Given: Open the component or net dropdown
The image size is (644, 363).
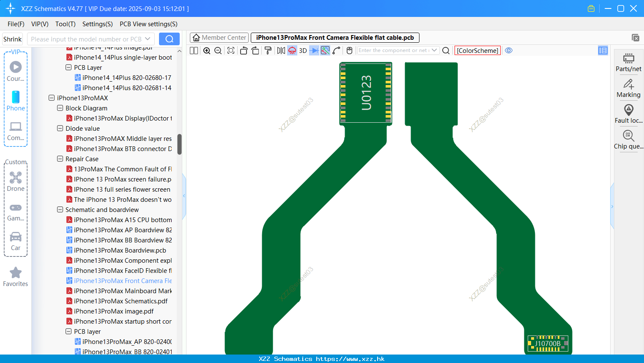Looking at the screenshot, I should point(434,50).
